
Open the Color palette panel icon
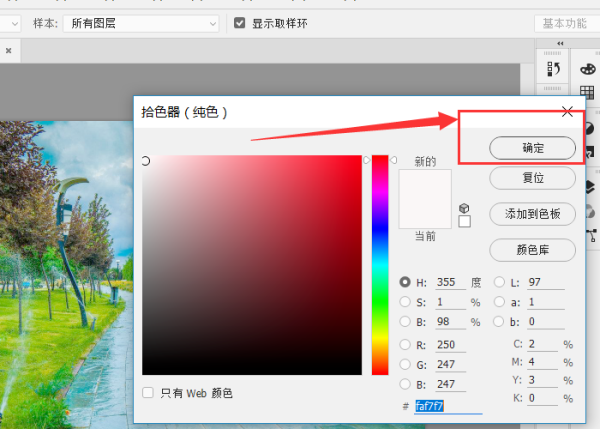(588, 69)
